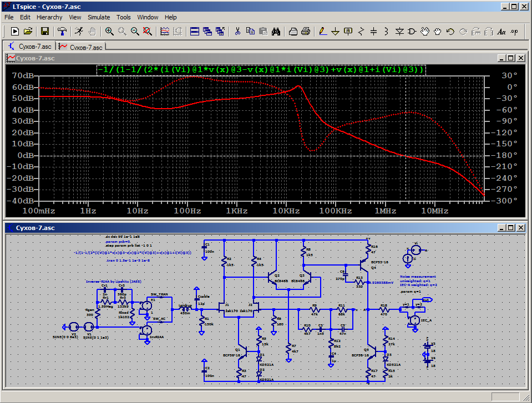Switch to the waveform Сухов-7.asc tab

(x=81, y=47)
